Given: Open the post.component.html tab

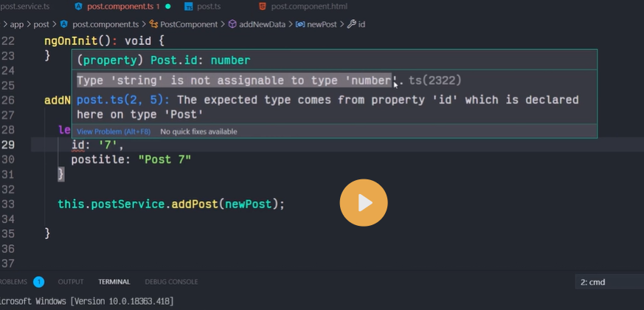Looking at the screenshot, I should coord(309,6).
